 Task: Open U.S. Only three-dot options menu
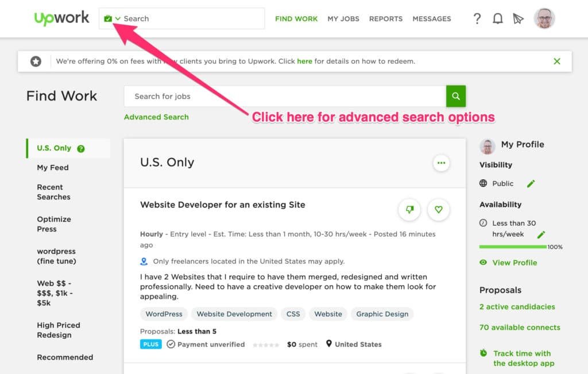pyautogui.click(x=441, y=163)
